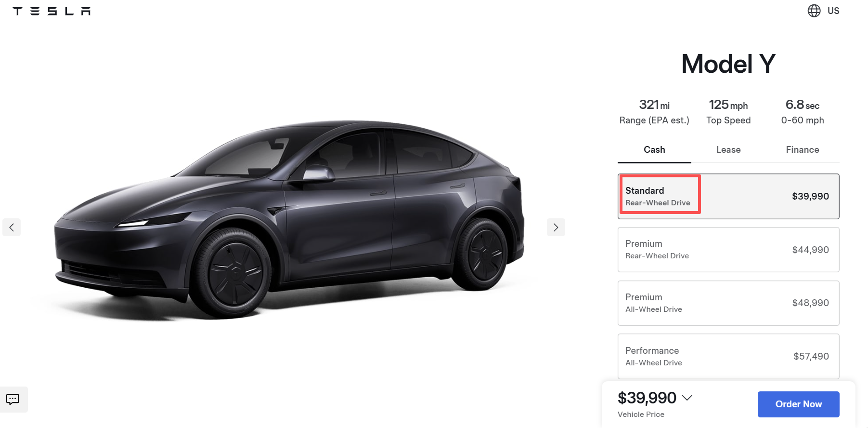Click the Model Y heading
The image size is (868, 428).
click(728, 64)
